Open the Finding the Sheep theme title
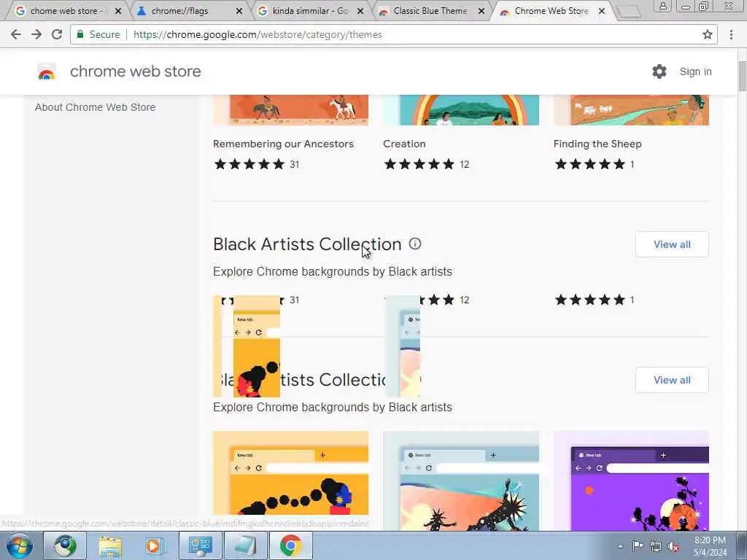Viewport: 747px width, 560px height. (x=597, y=144)
